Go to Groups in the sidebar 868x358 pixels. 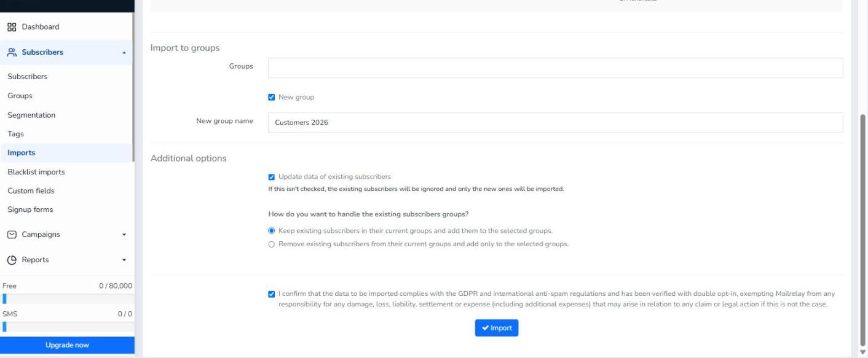(20, 96)
